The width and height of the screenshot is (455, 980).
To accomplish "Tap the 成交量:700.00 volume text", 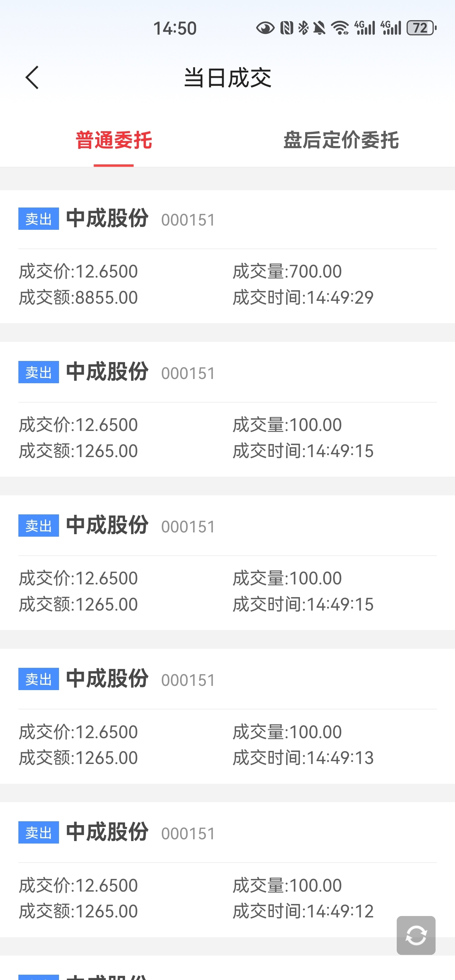I will [287, 272].
